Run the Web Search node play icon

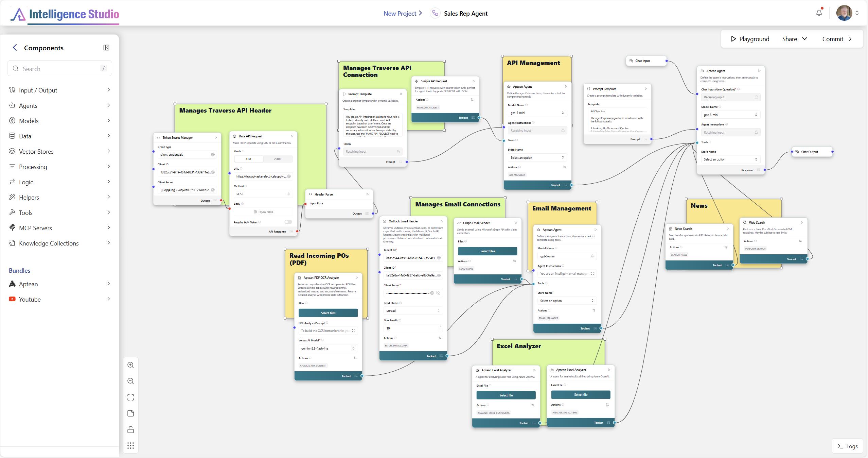click(x=802, y=222)
